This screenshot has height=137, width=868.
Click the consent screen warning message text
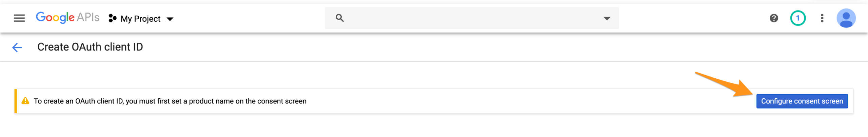click(x=170, y=101)
